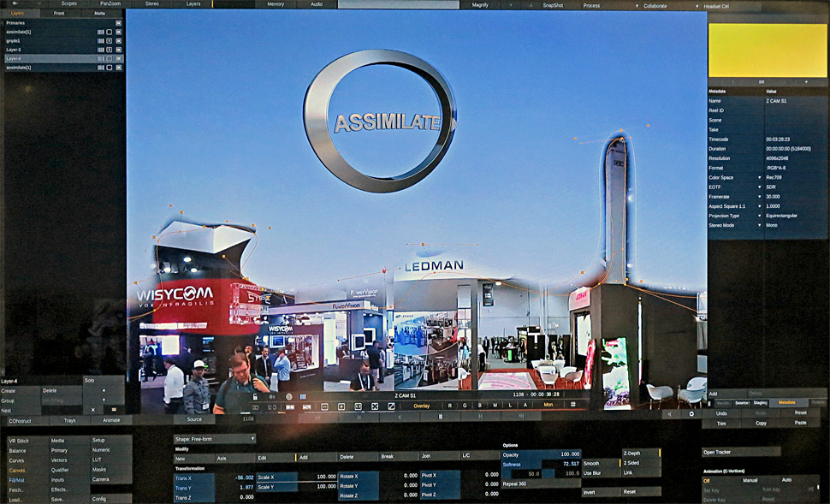Viewport: 830px width, 504px height.
Task: Click the Break button under Modify
Action: [x=399, y=456]
